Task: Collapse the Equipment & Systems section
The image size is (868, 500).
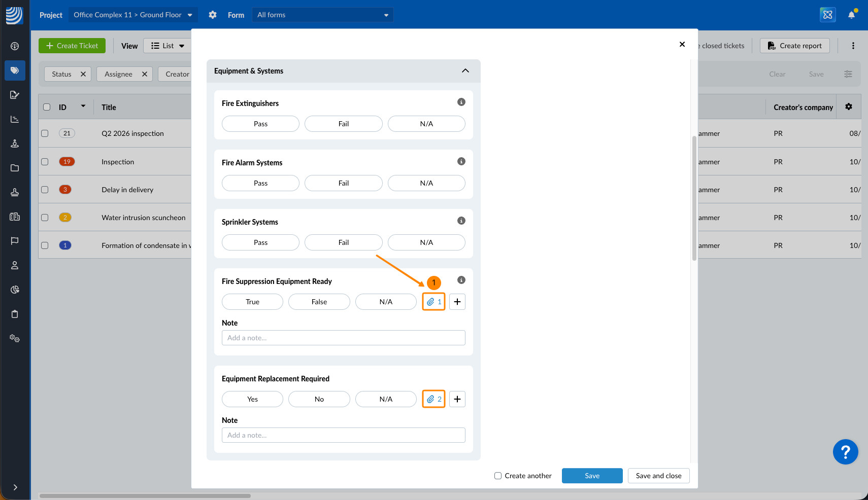Action: (465, 71)
